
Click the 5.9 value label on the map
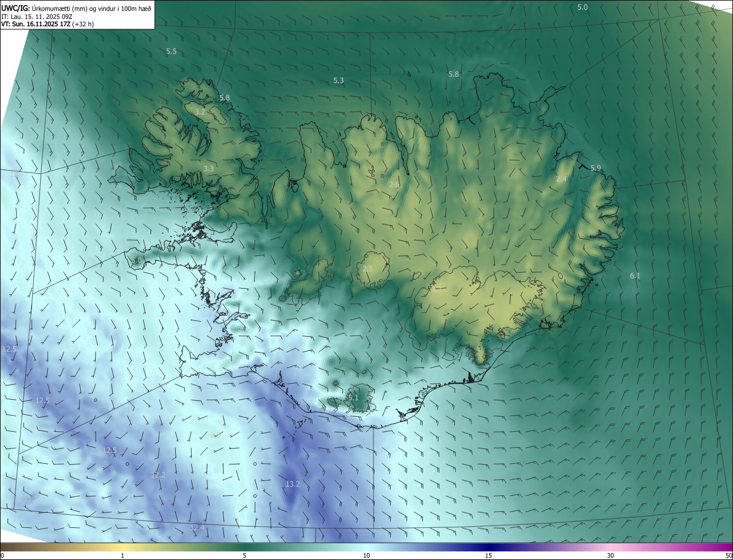point(596,168)
